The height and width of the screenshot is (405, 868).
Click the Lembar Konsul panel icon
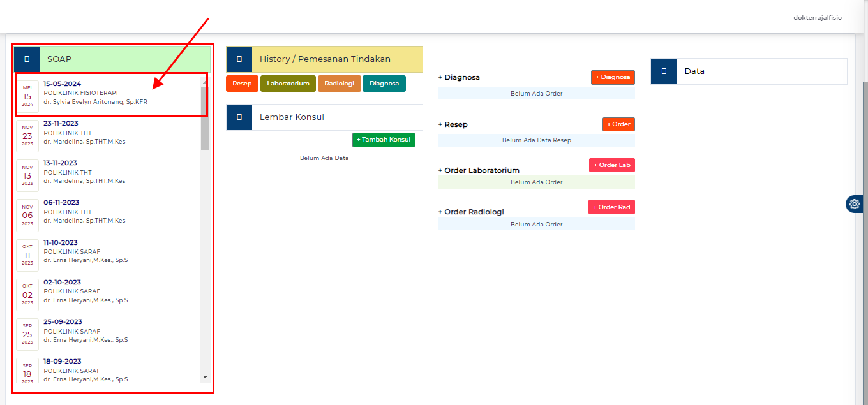tap(239, 117)
